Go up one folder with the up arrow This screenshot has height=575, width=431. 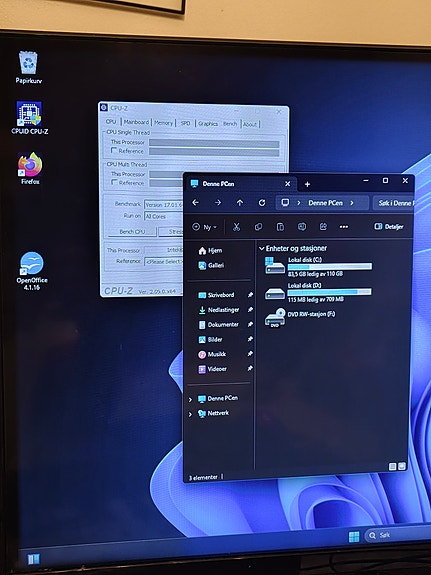240,203
